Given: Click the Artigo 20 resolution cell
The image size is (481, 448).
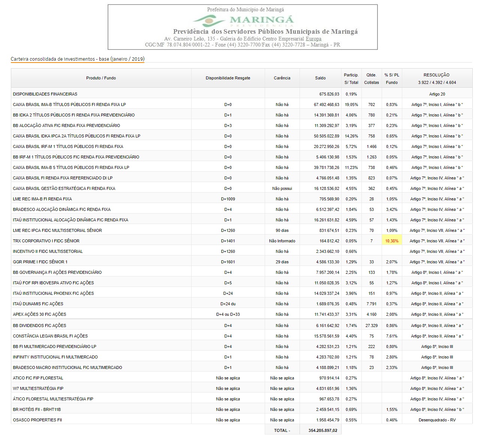Looking at the screenshot, I should click(x=437, y=94).
